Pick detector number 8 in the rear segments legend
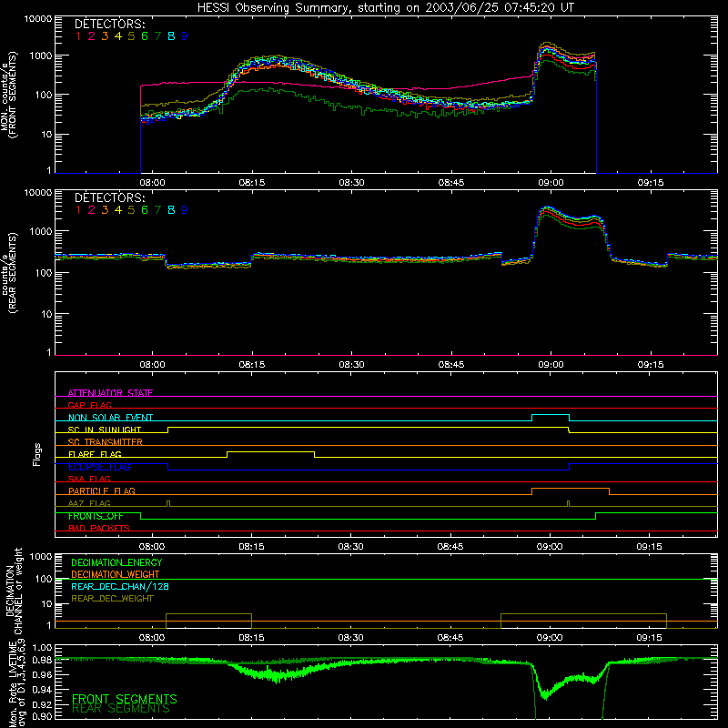This screenshot has height=728, width=728. [x=171, y=210]
